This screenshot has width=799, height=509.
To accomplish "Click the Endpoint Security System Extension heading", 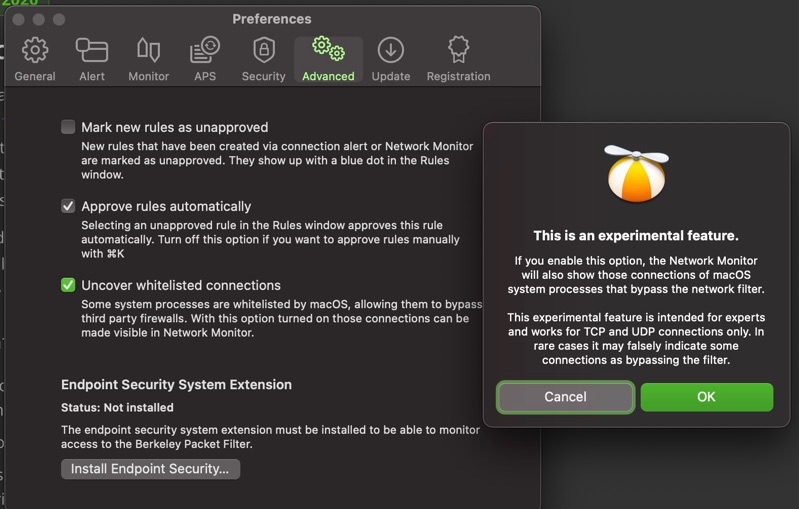I will tap(176, 385).
